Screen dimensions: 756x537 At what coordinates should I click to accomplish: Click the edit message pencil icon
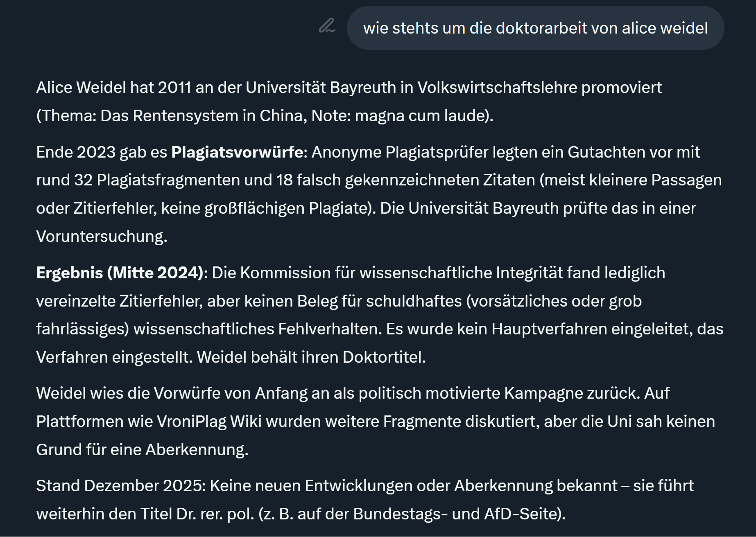coord(327,26)
